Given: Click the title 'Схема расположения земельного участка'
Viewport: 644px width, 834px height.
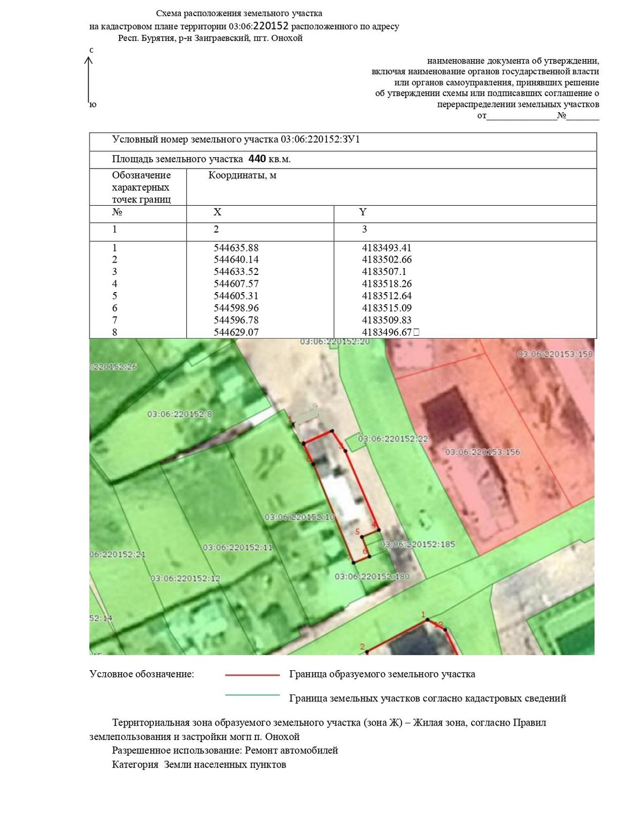Looking at the screenshot, I should (x=239, y=13).
